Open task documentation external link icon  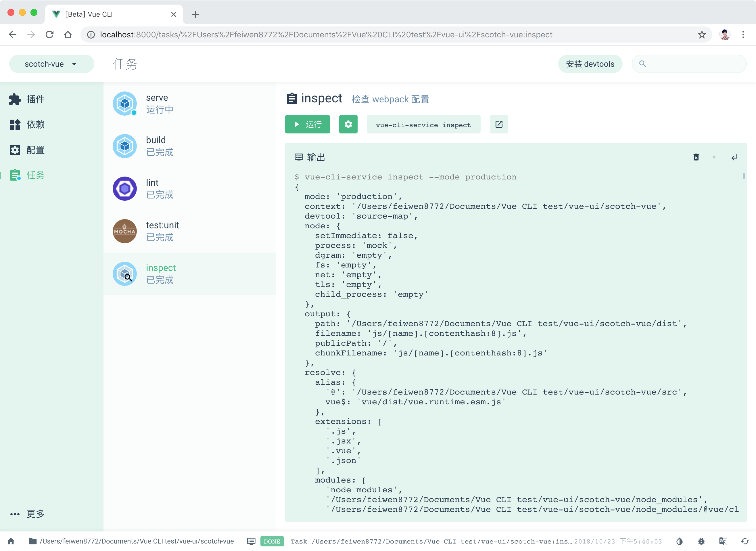[499, 125]
